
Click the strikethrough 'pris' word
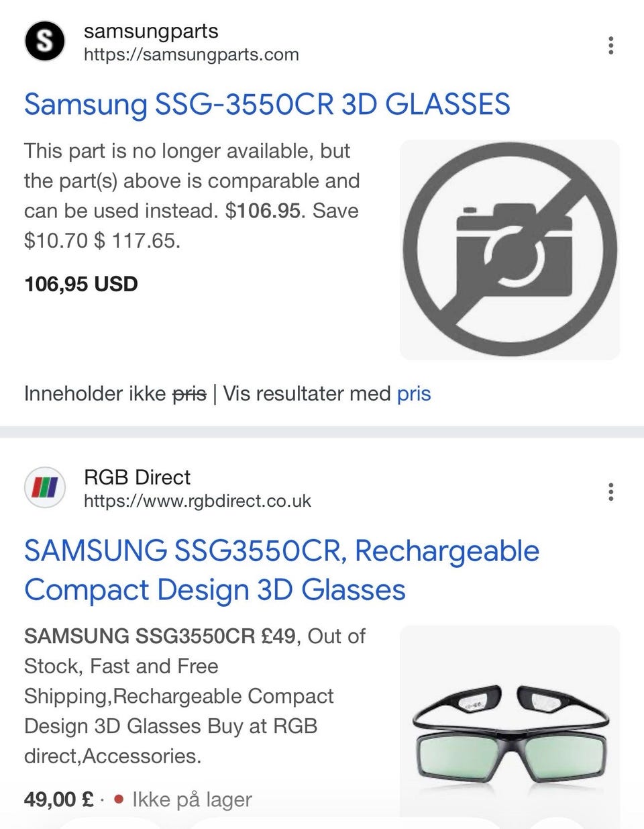pos(189,393)
